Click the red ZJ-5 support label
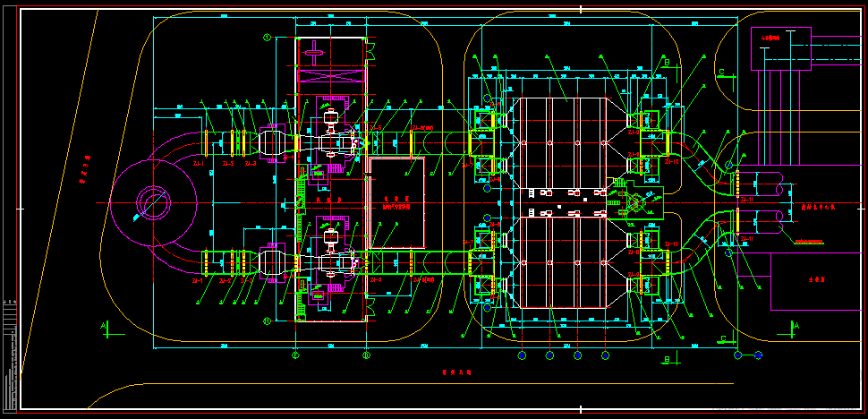 [x=376, y=128]
